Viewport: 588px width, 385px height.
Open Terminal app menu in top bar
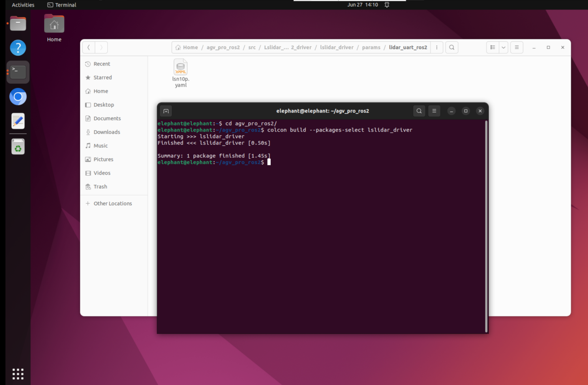coord(62,5)
